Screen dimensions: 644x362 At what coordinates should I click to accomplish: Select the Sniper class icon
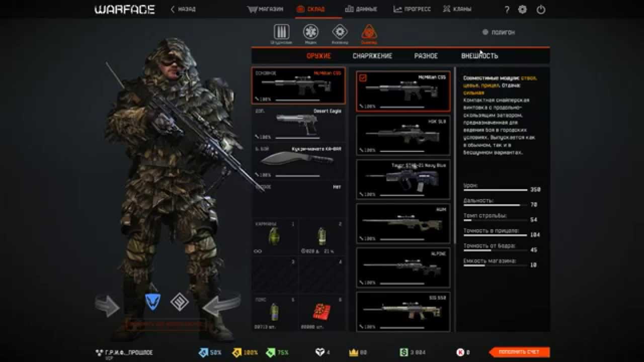369,32
